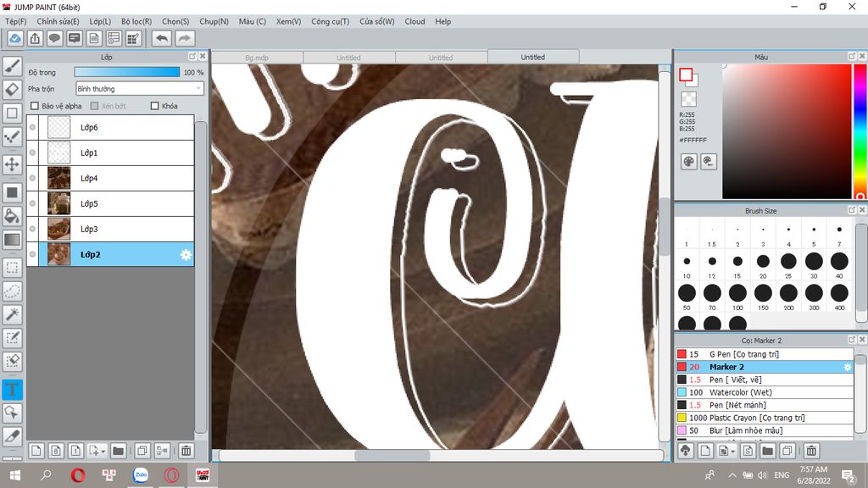
Task: Toggle visibility of layer Lớp5
Action: (33, 203)
